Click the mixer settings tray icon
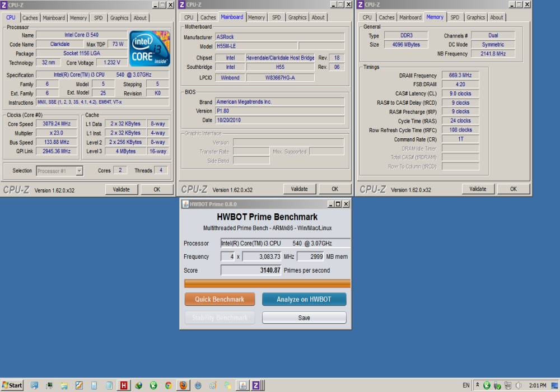 point(508,386)
